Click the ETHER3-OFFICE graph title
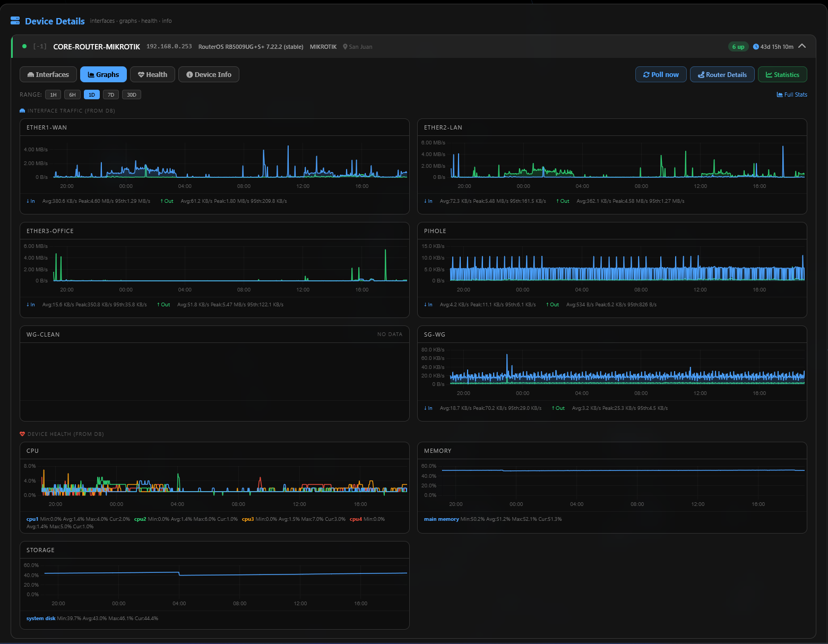 click(x=50, y=231)
